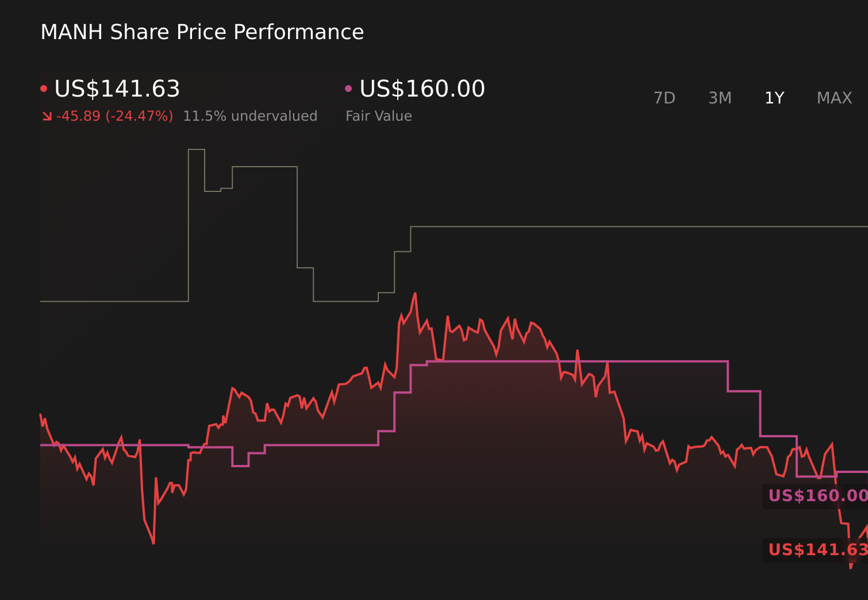Click the pink Fair Value legend dot
This screenshot has height=600, width=868.
[x=348, y=87]
